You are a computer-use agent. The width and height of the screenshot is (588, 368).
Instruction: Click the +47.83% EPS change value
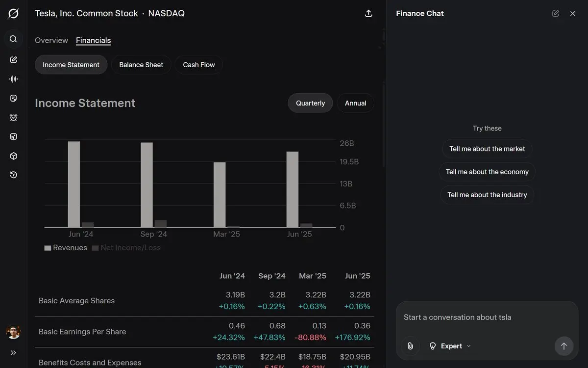click(x=269, y=338)
